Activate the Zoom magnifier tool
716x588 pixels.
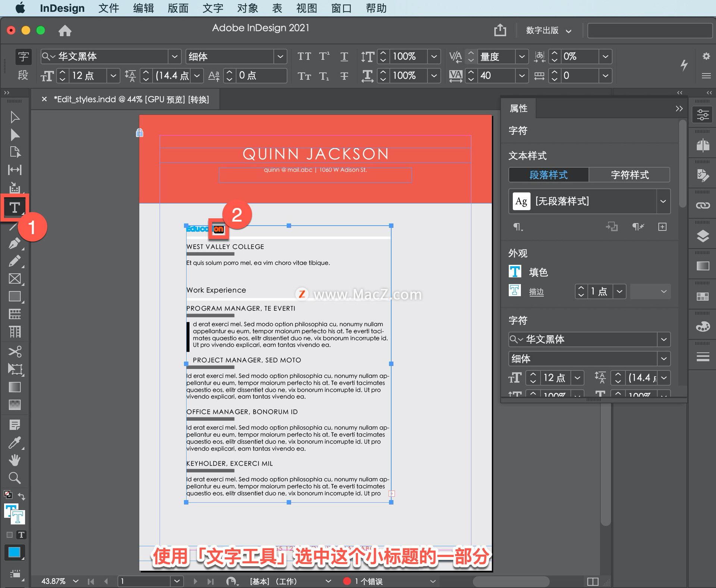pyautogui.click(x=15, y=478)
